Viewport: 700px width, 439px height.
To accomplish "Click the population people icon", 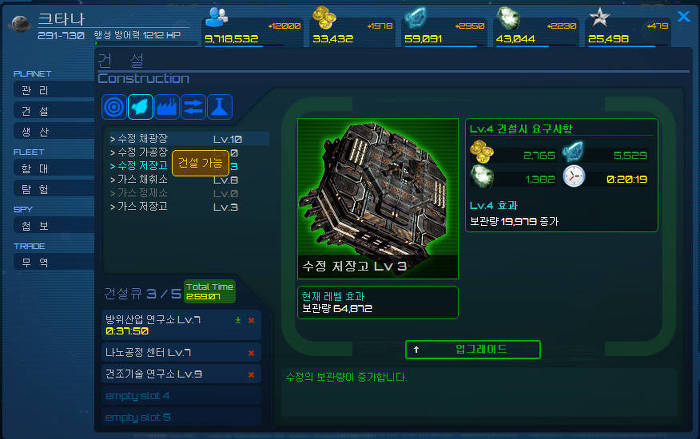I will (217, 18).
